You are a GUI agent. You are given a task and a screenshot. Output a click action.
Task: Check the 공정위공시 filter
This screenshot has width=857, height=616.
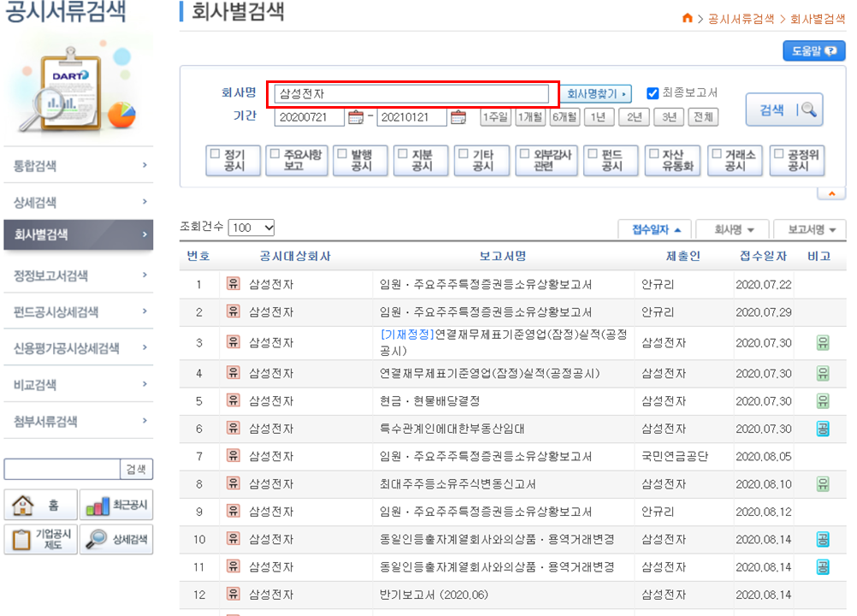click(x=779, y=154)
